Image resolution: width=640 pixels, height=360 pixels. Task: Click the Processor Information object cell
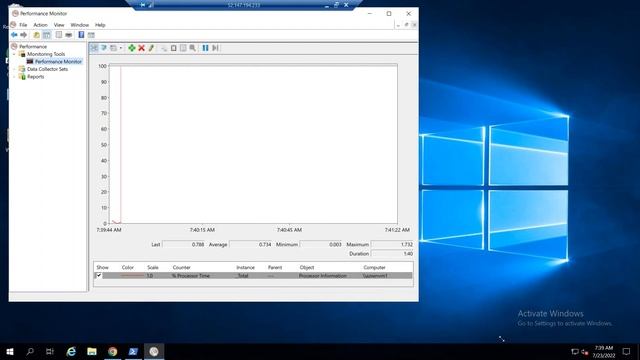pyautogui.click(x=322, y=276)
